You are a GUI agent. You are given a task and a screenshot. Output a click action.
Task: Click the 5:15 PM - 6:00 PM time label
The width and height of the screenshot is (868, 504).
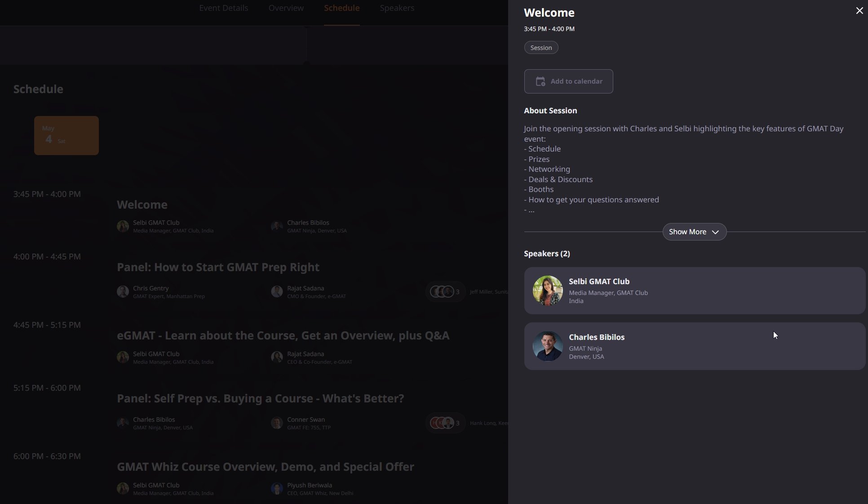(47, 388)
